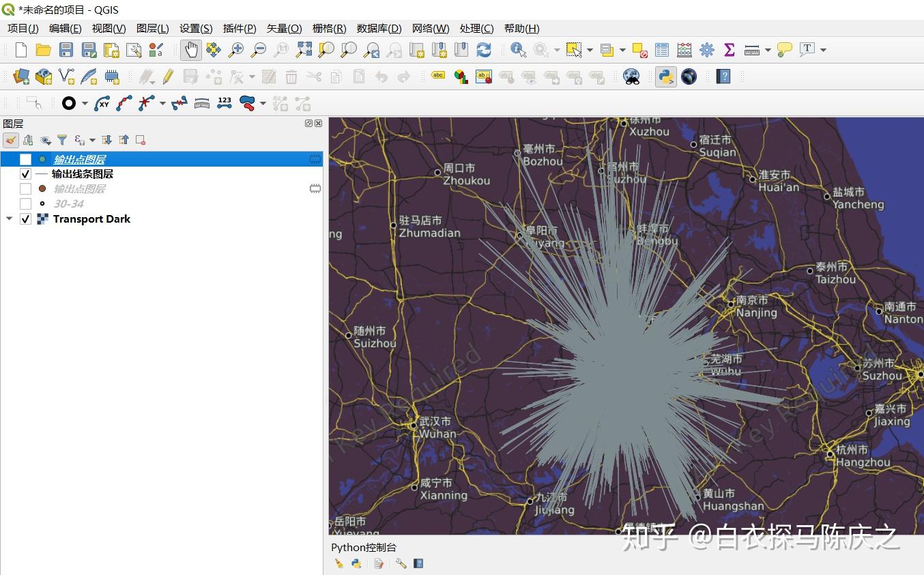Enable the 30-34 layer checkbox
Viewport: 924px width, 575px height.
pos(26,204)
